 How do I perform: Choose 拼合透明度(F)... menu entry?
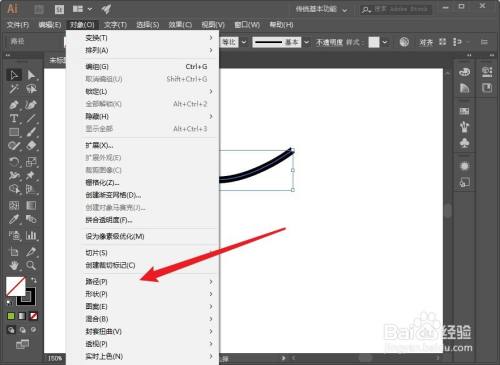pyautogui.click(x=143, y=220)
